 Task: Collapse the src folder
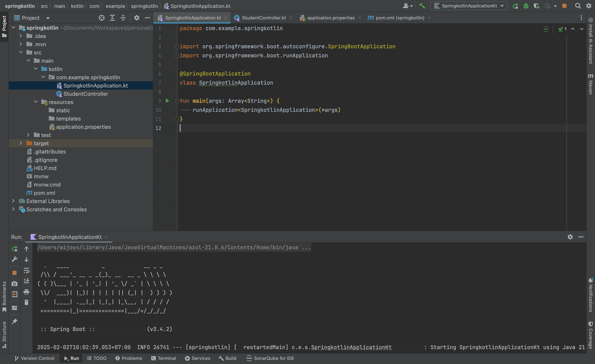tap(20, 52)
